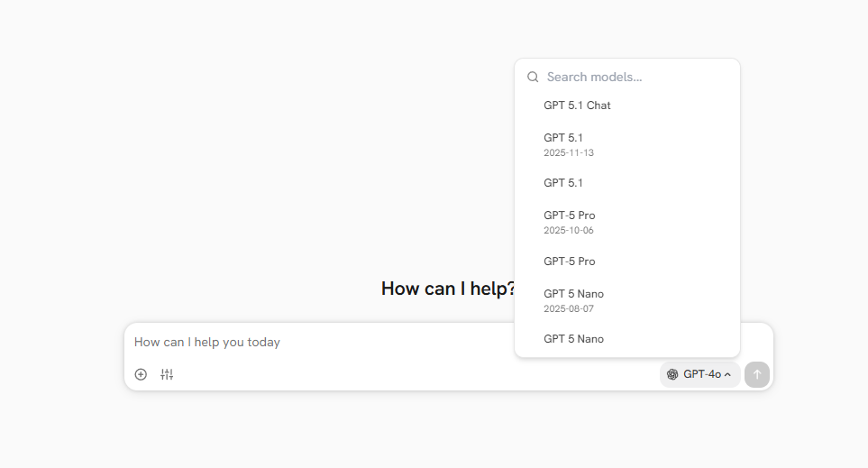The image size is (868, 468).
Task: Click the search magnifier icon
Action: tap(533, 78)
